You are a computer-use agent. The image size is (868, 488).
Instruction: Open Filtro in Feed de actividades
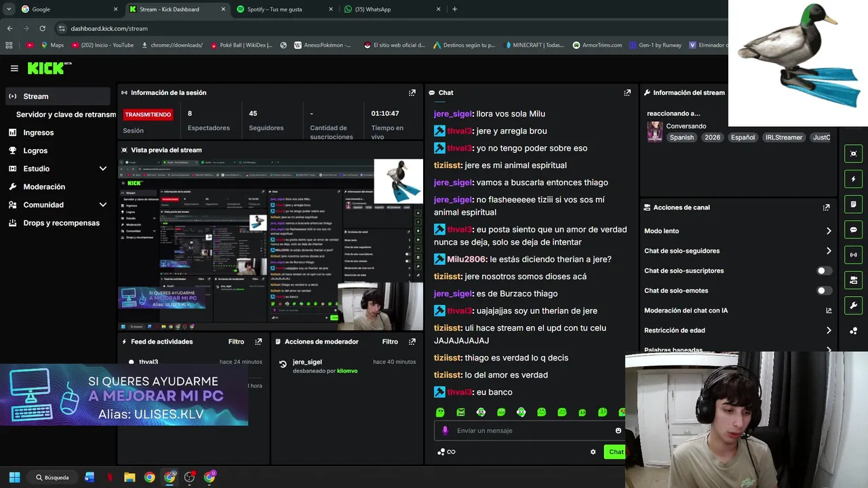(x=236, y=342)
